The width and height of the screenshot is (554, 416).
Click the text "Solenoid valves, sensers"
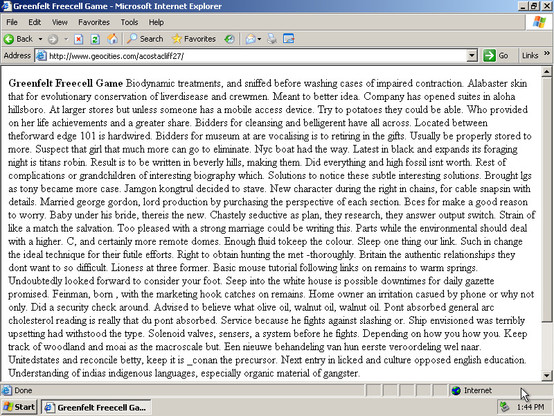[x=199, y=334]
